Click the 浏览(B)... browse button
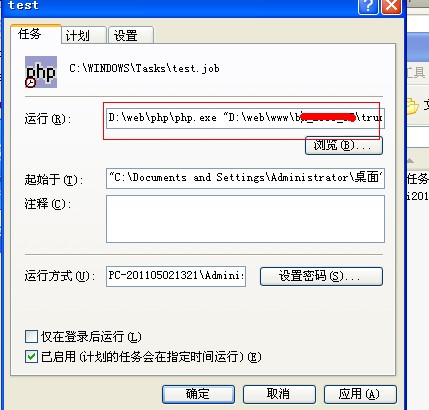This screenshot has width=429, height=410. coord(344,145)
